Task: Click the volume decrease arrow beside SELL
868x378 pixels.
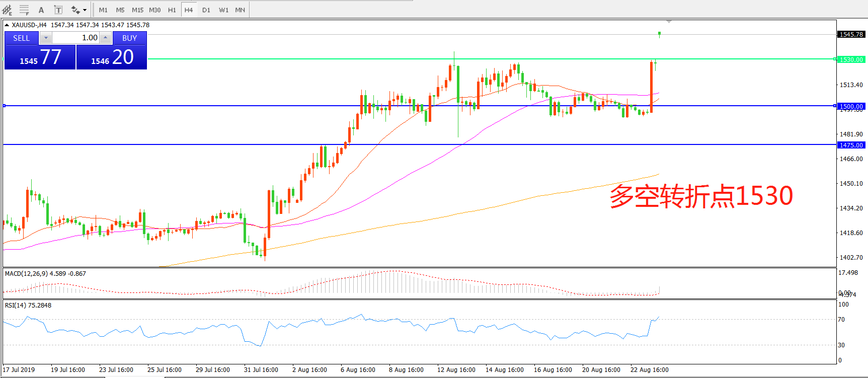Action: 46,38
